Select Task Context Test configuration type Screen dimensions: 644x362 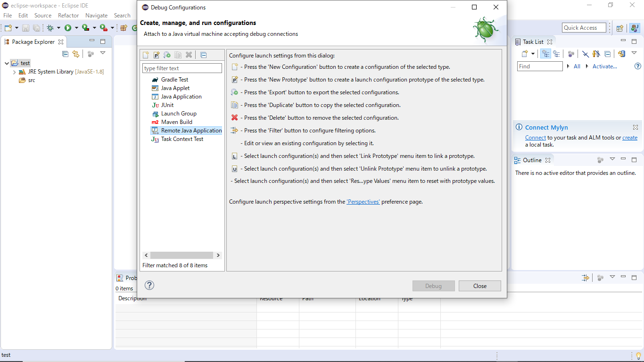point(182,139)
